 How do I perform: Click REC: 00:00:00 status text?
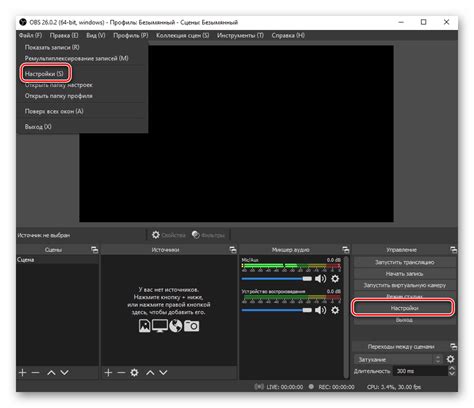[x=336, y=387]
